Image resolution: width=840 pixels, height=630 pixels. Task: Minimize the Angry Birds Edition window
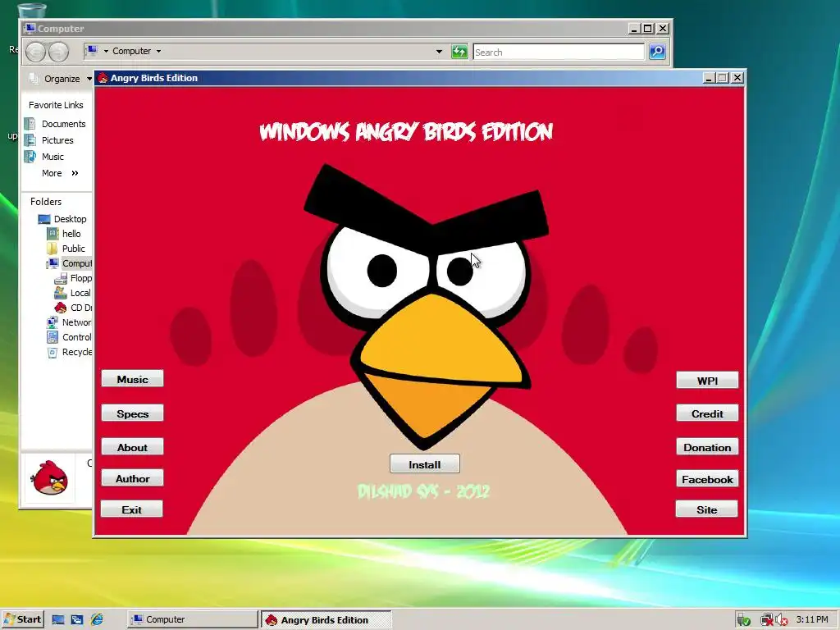point(709,78)
